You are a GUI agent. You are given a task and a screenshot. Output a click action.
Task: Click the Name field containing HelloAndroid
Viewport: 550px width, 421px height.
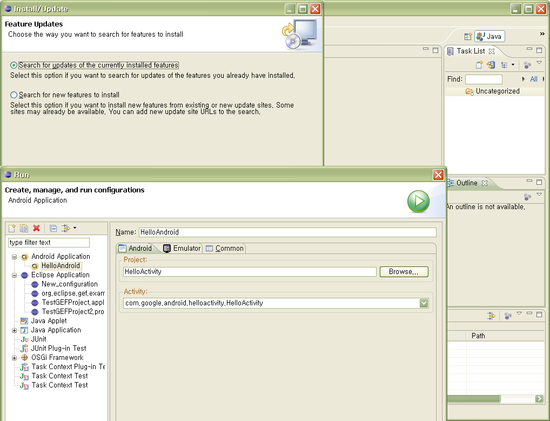288,233
